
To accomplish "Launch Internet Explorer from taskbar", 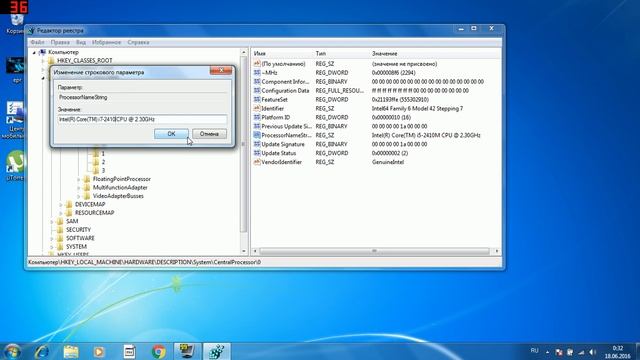I will (x=42, y=351).
